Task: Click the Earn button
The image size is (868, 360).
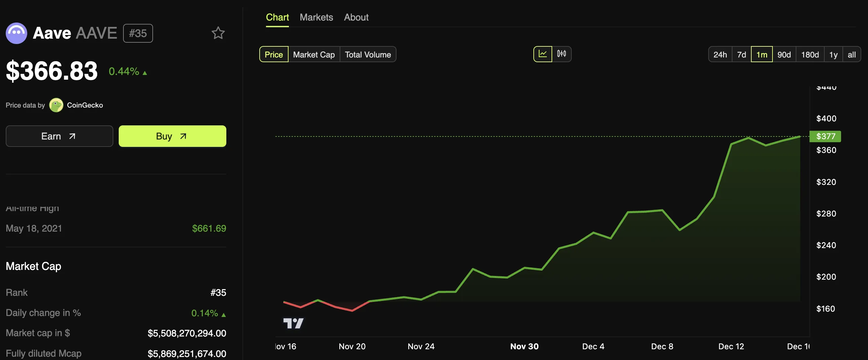Action: click(59, 136)
